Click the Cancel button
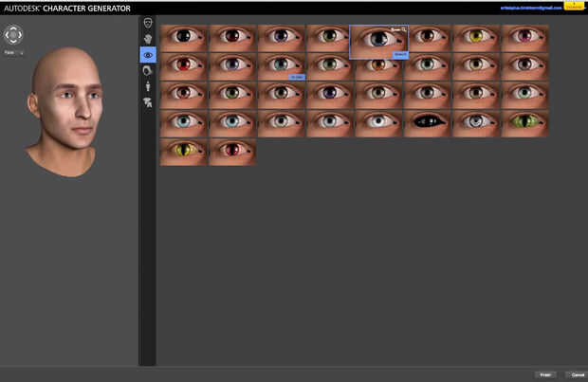The width and height of the screenshot is (588, 382). 578,374
